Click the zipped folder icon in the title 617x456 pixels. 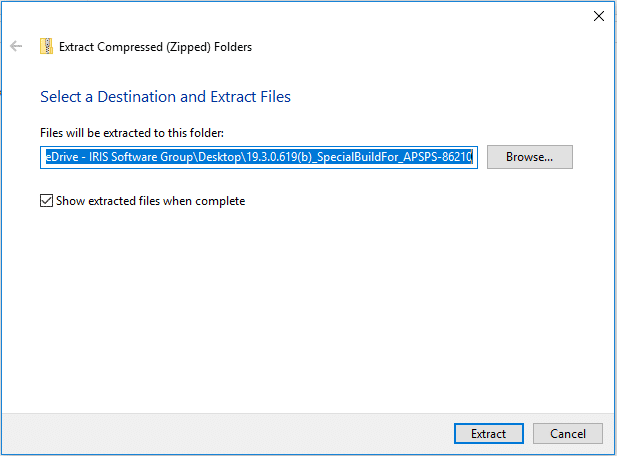click(x=46, y=46)
